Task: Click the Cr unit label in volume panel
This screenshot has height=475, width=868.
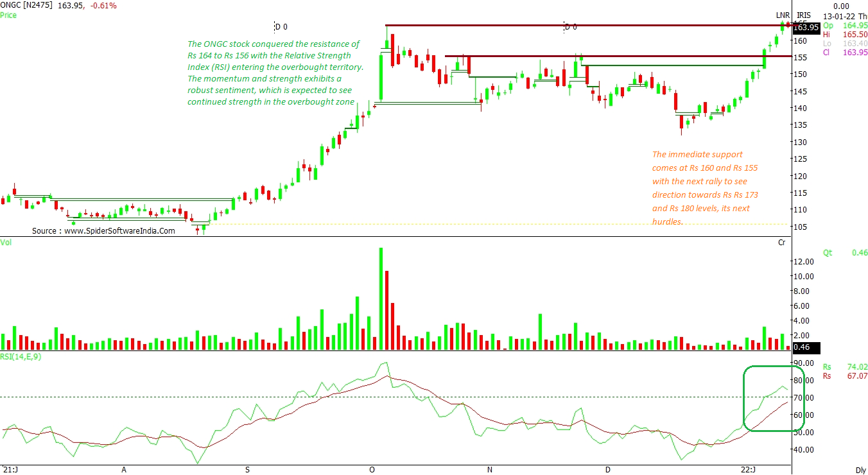Action: point(781,243)
